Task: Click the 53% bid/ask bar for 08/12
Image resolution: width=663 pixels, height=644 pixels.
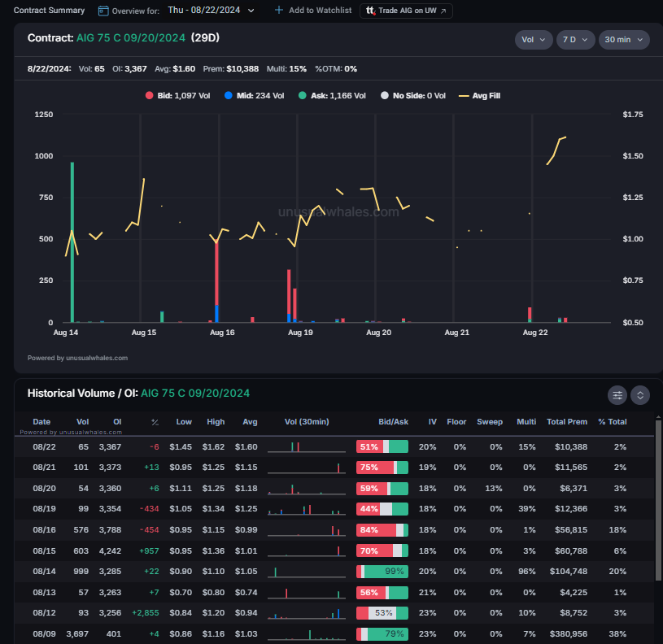Action: (x=382, y=613)
